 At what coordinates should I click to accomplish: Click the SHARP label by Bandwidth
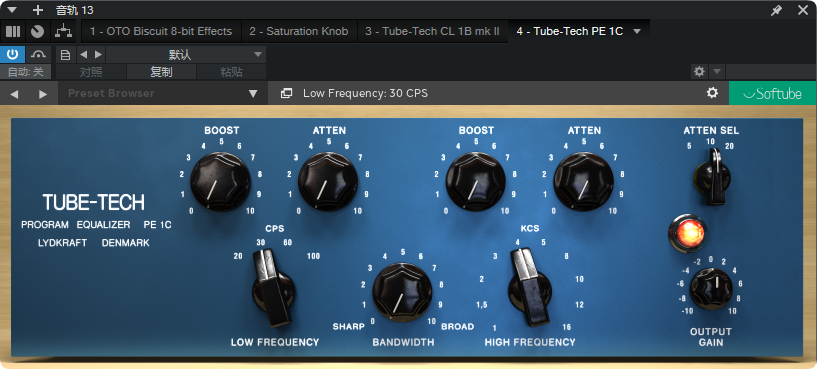click(x=349, y=327)
